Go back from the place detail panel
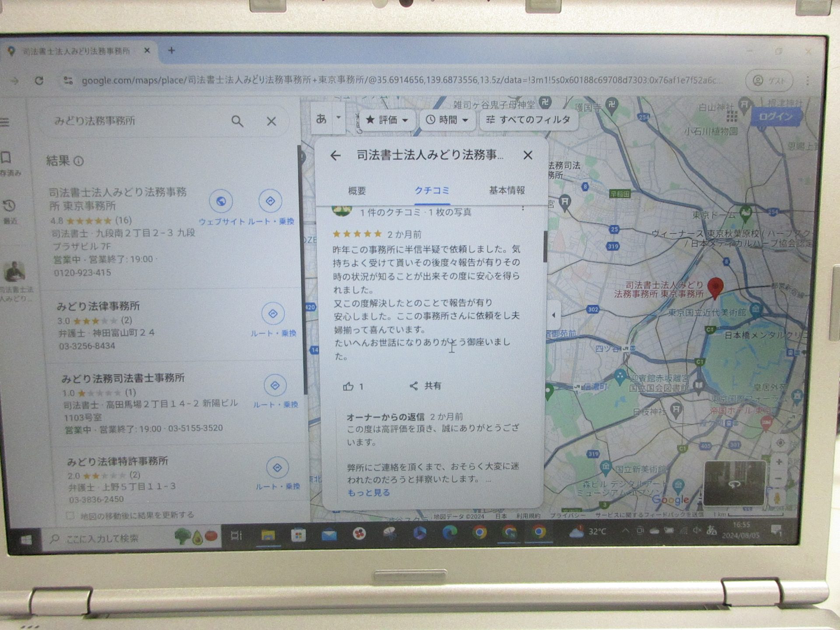The width and height of the screenshot is (840, 630). coord(335,155)
